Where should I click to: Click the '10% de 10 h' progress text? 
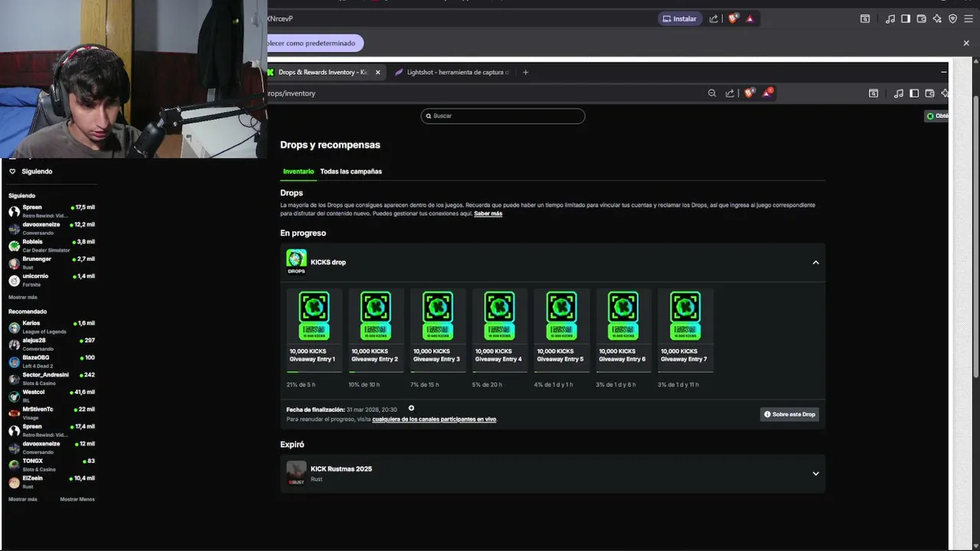(364, 384)
